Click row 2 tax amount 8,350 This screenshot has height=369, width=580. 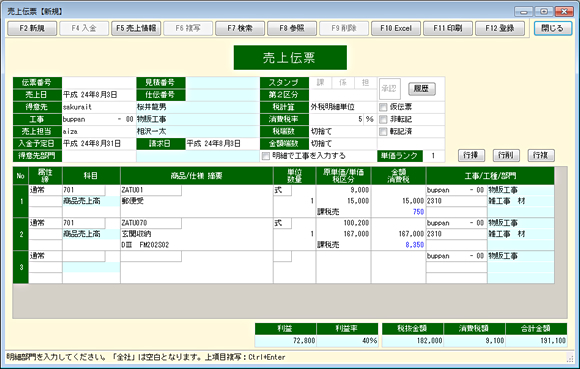click(398, 245)
